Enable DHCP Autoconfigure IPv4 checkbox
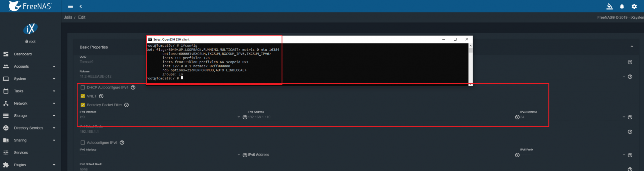This screenshot has height=171, width=644. (83, 88)
